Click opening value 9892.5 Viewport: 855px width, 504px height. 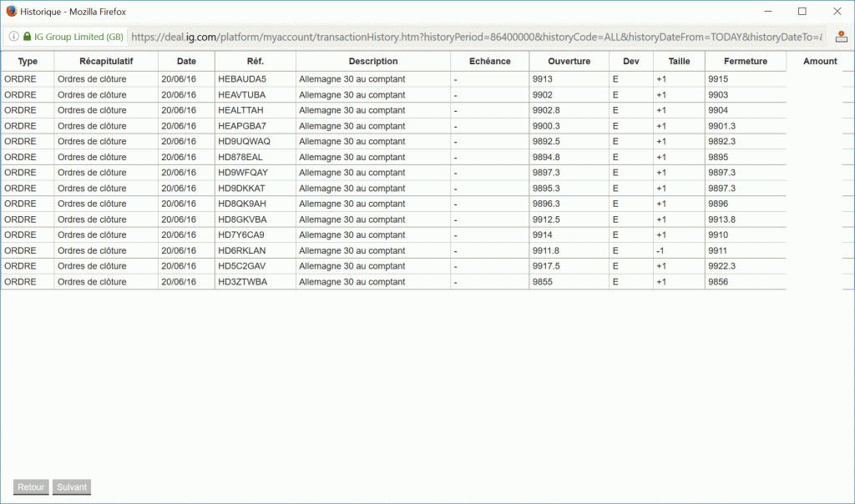click(x=546, y=141)
